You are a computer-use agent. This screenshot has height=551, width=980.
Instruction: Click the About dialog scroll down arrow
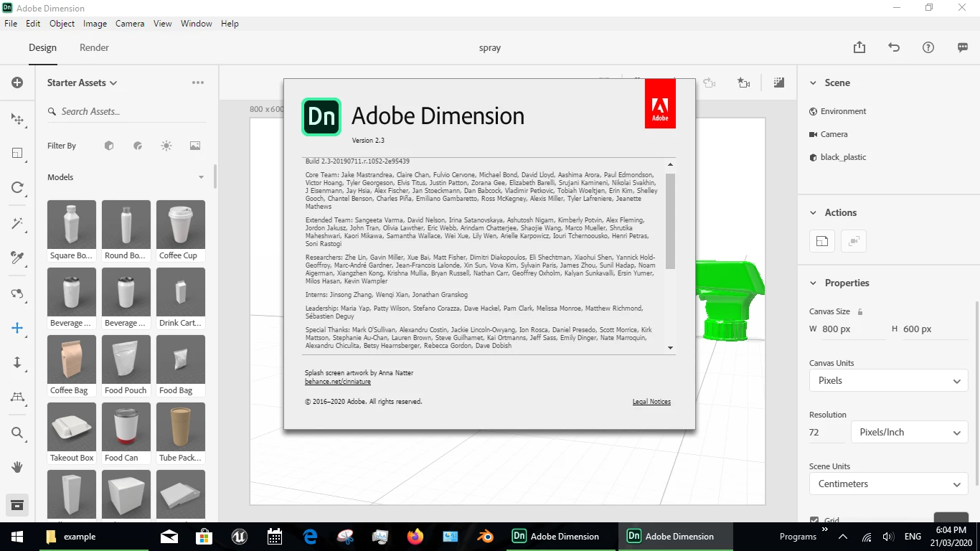coord(671,348)
